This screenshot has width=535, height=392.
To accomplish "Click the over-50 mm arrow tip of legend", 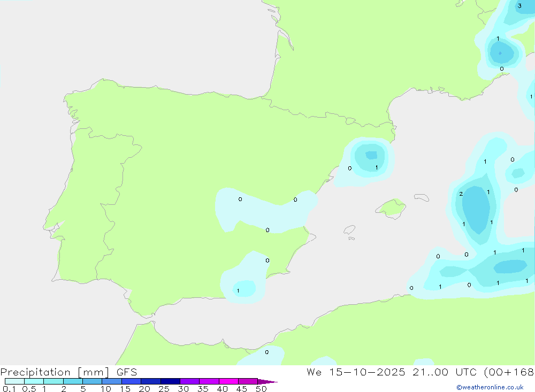I will coord(267,381).
